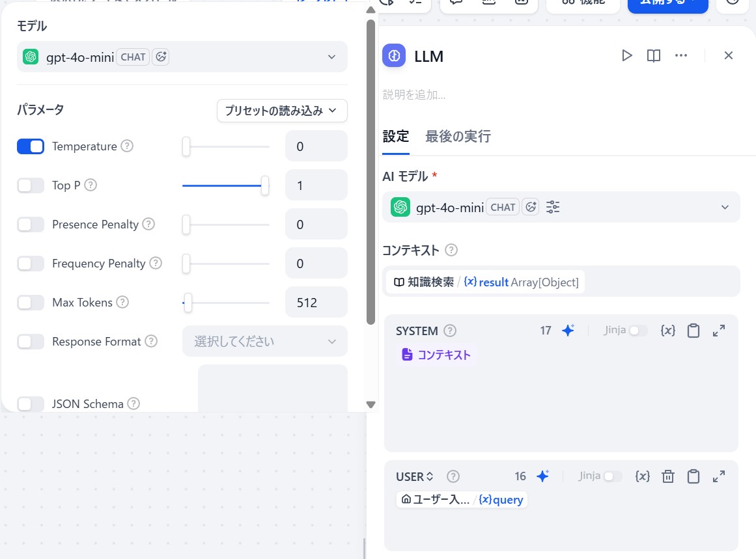
Task: Open the 機能 features panel
Action: pyautogui.click(x=583, y=3)
